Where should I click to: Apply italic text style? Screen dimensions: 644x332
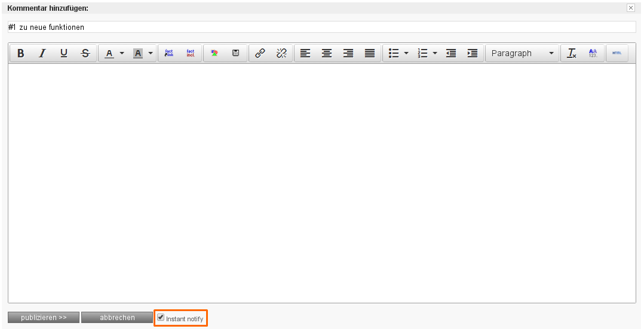click(42, 53)
